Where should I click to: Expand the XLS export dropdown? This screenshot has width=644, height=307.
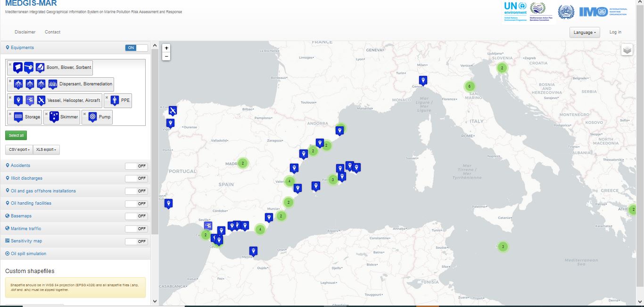[46, 149]
